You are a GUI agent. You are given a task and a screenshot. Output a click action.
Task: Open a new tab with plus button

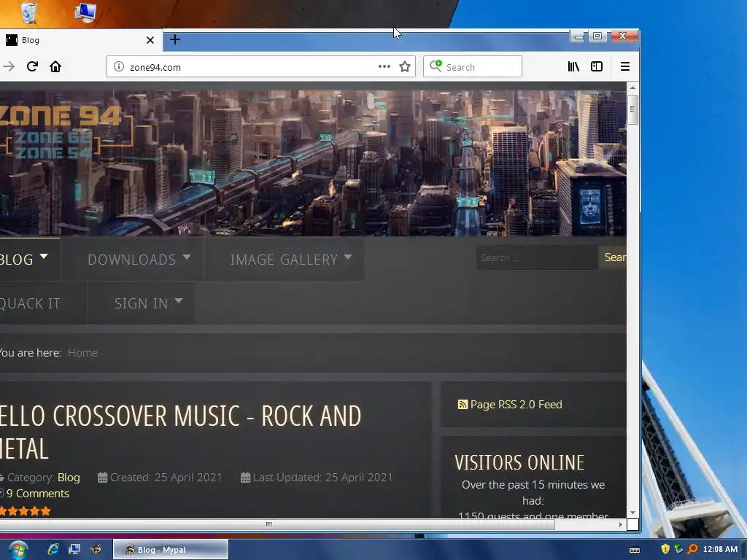pos(175,39)
